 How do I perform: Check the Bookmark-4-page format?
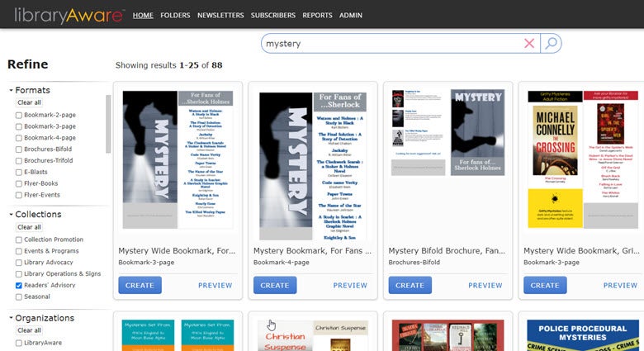point(19,138)
